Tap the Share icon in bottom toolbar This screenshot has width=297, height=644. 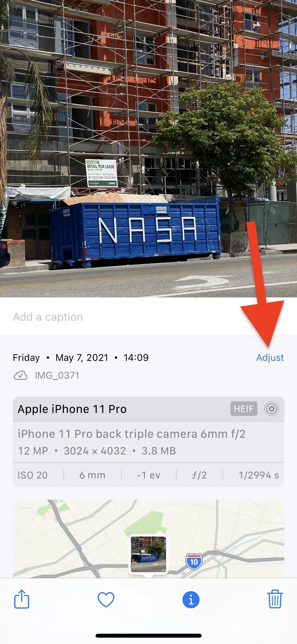[x=22, y=599]
